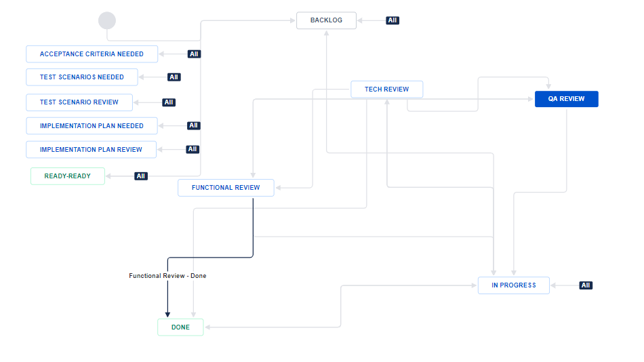This screenshot has width=644, height=362.
Task: Select the TEST SCENARIO REVIEW status
Action: pyautogui.click(x=79, y=102)
